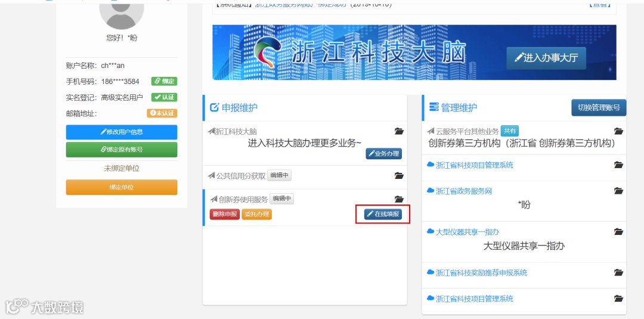Click 共有 tag beside 云服务平台其他业务
This screenshot has width=644, height=319.
(x=510, y=131)
